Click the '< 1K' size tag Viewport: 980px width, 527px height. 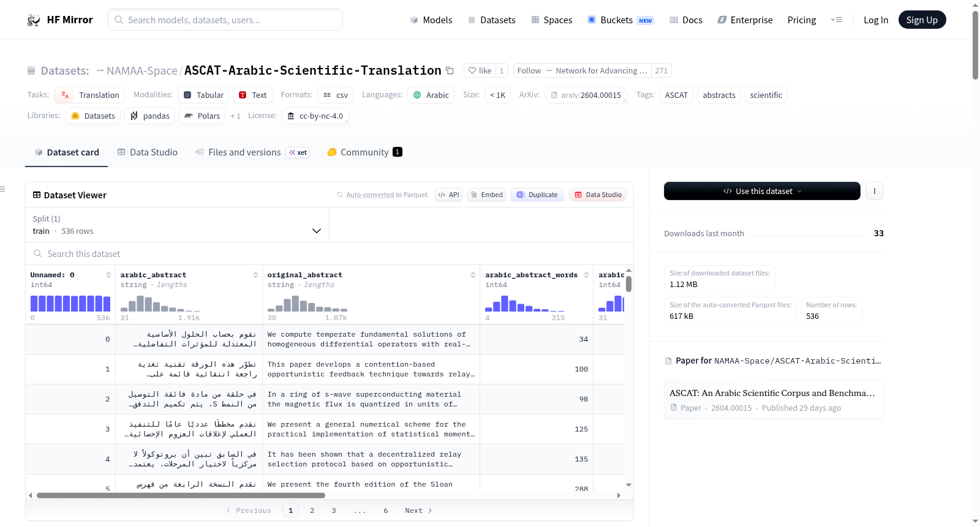coord(497,95)
